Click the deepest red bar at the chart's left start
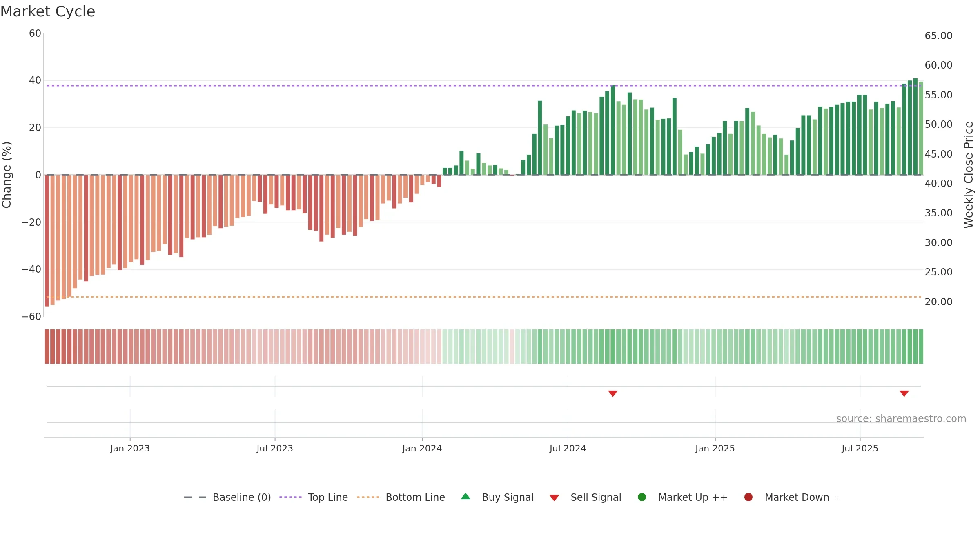 point(47,240)
